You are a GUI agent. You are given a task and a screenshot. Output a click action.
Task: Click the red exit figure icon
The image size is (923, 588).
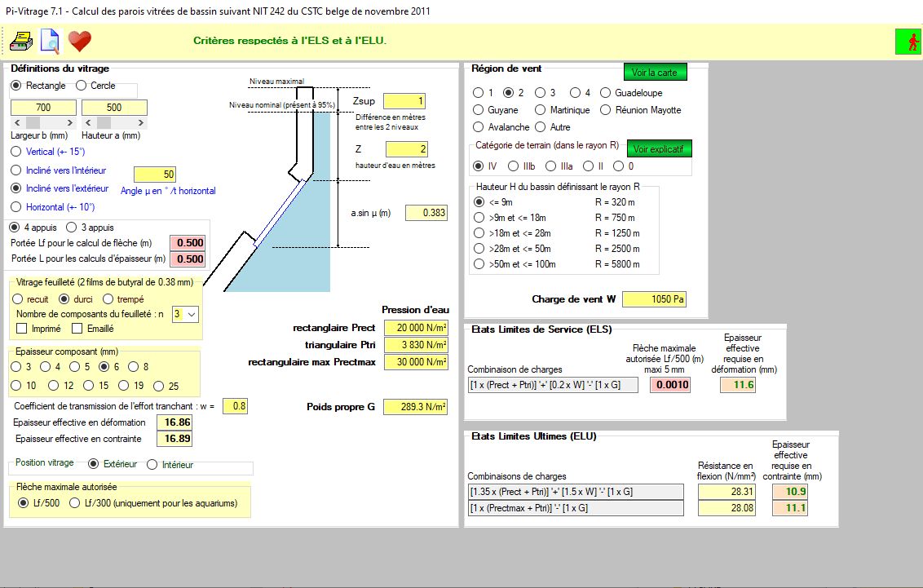(907, 41)
